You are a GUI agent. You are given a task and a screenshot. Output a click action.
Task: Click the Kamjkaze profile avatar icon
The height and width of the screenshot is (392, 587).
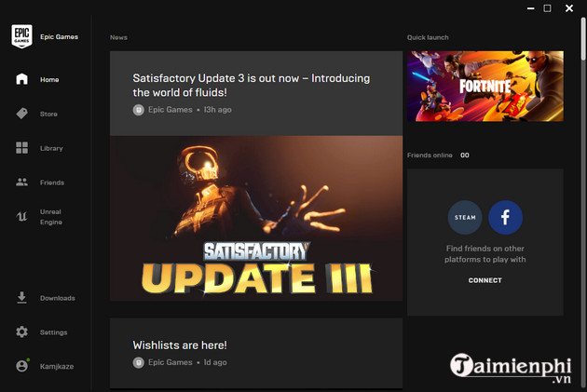click(x=22, y=365)
